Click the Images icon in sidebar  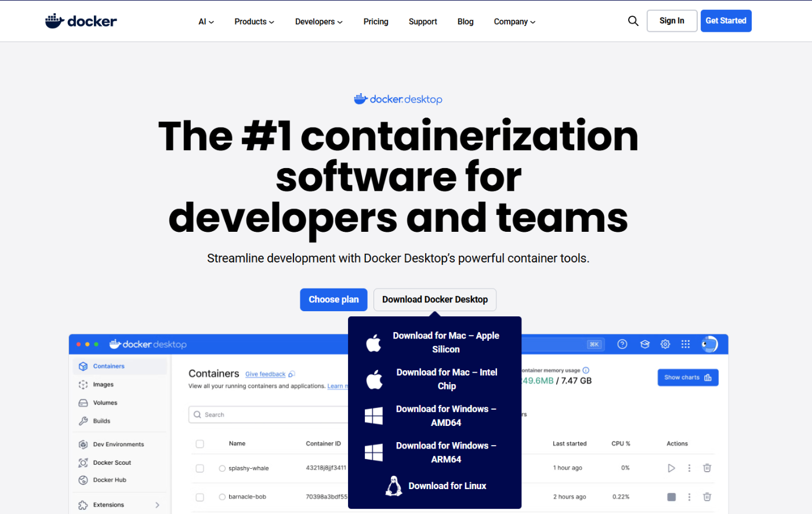(x=83, y=385)
